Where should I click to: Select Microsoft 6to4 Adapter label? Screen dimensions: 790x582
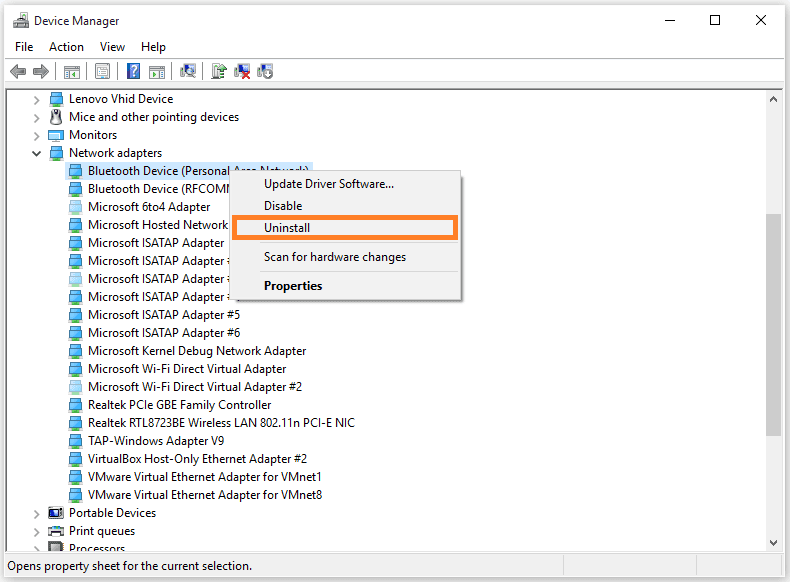click(149, 207)
